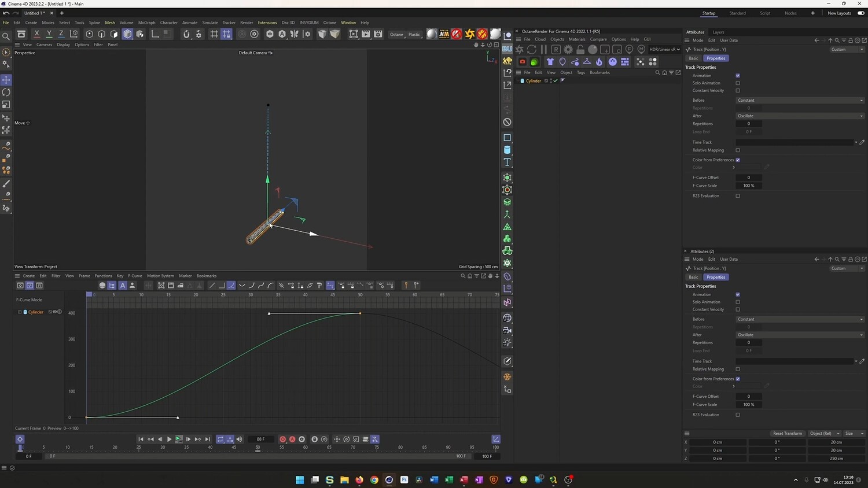
Task: Click the Reset Transform button
Action: coord(788,434)
